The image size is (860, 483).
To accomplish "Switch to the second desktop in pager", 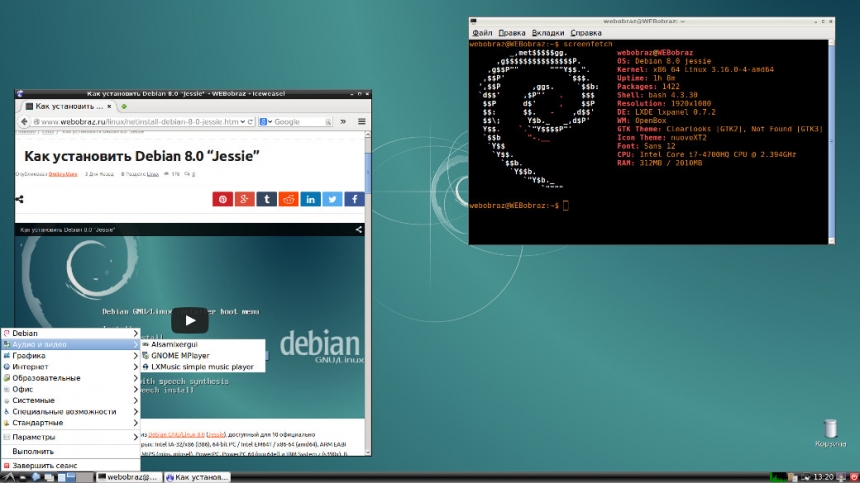I will coord(84,478).
